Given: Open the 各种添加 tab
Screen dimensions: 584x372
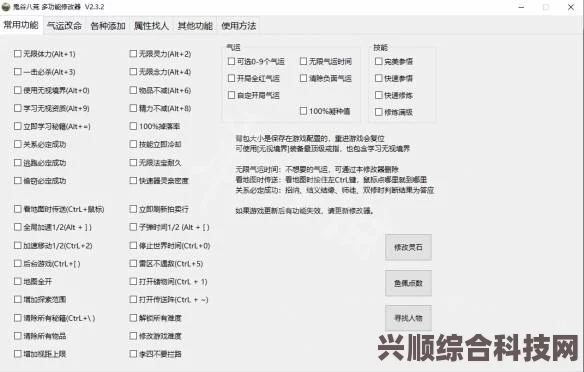Looking at the screenshot, I should 108,26.
